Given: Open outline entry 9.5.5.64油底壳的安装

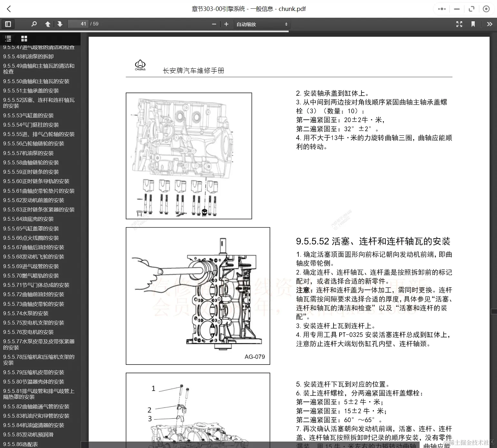Looking at the screenshot, I should pos(30,219).
